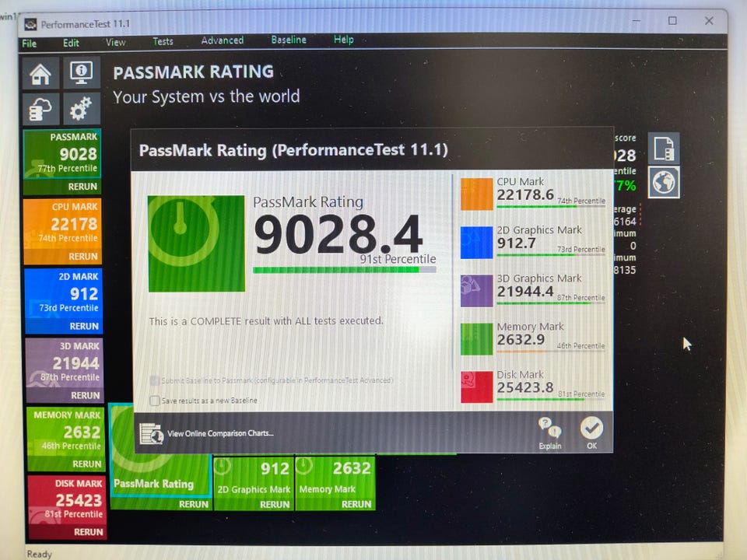
Task: Open the settings gears icon
Action: click(82, 109)
